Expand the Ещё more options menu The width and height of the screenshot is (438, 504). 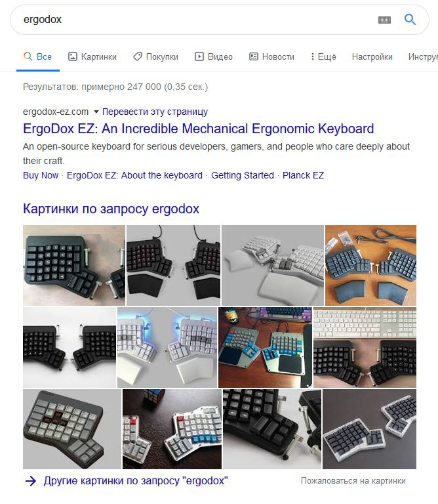(323, 56)
